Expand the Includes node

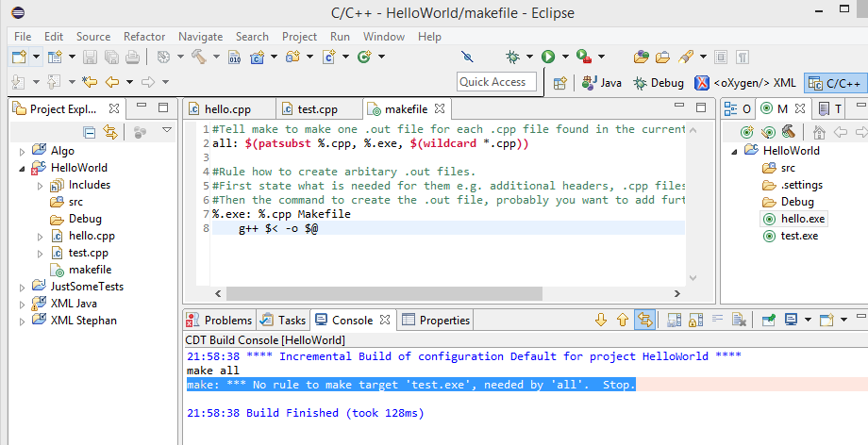[40, 186]
